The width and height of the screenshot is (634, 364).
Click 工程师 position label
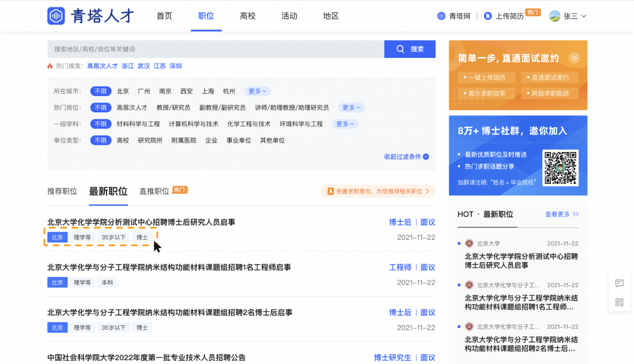(x=400, y=267)
